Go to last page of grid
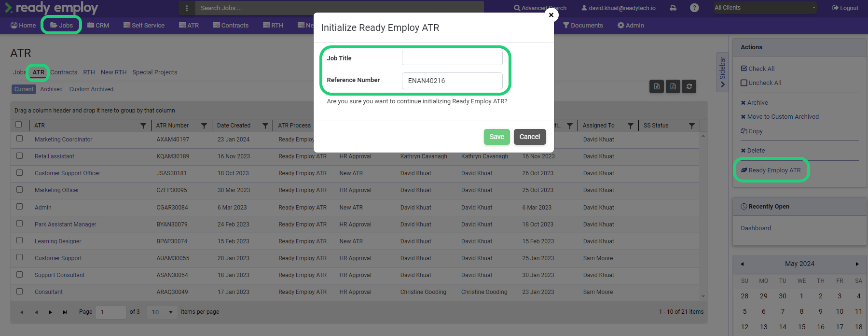868x336 pixels. pyautogui.click(x=65, y=312)
